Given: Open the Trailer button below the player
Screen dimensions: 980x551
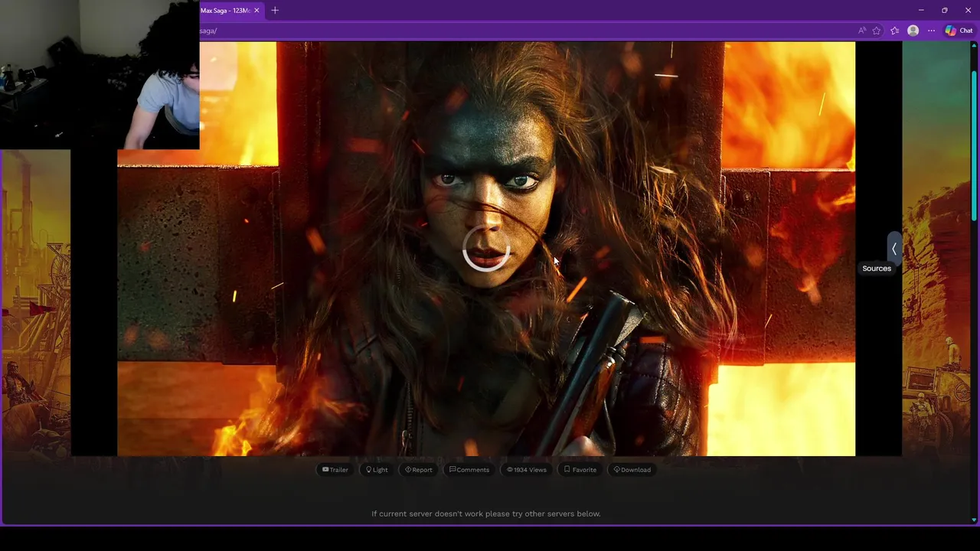Looking at the screenshot, I should tap(335, 470).
